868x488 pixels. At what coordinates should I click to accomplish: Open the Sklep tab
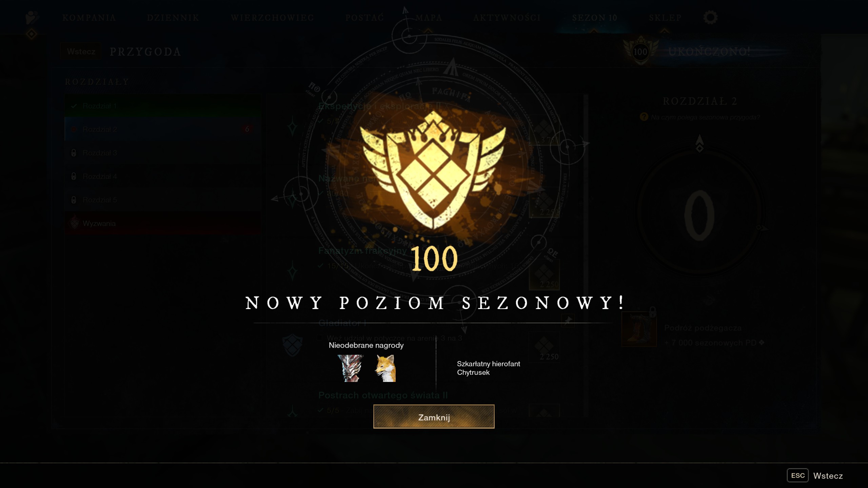pos(665,18)
